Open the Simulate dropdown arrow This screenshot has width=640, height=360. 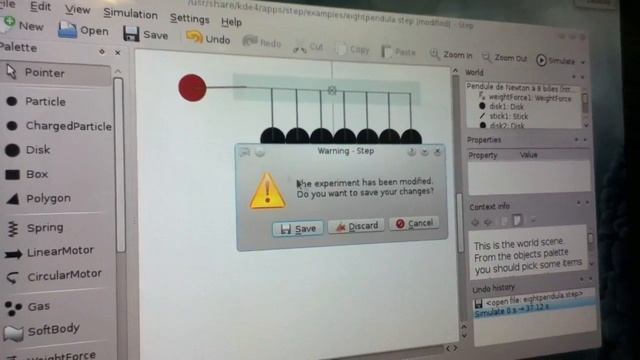(x=583, y=62)
